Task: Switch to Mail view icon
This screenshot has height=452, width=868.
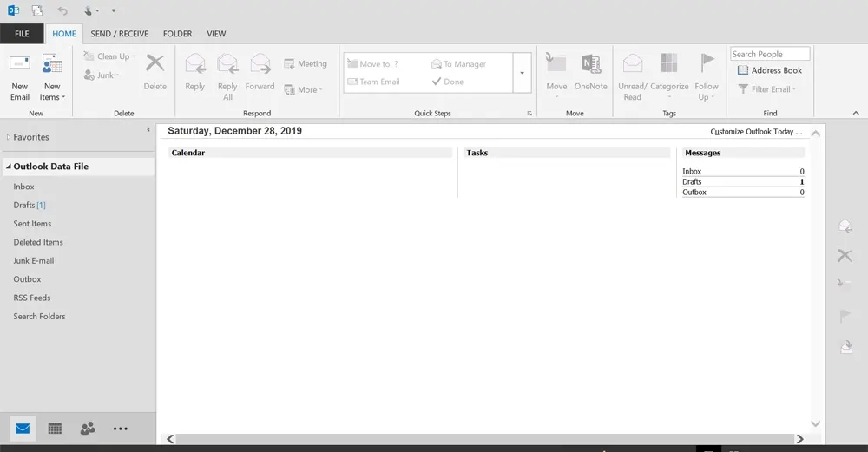Action: 23,429
